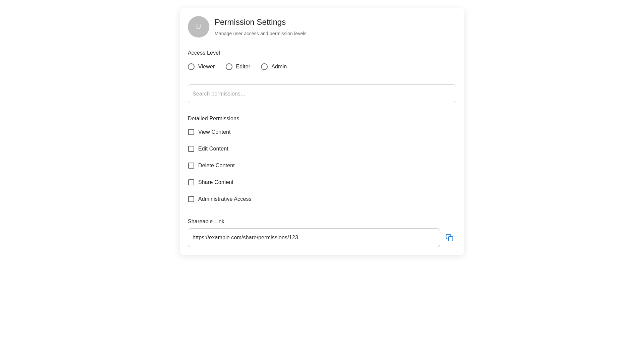Enable Delete Content permission
The height and width of the screenshot is (362, 644).
click(x=191, y=165)
